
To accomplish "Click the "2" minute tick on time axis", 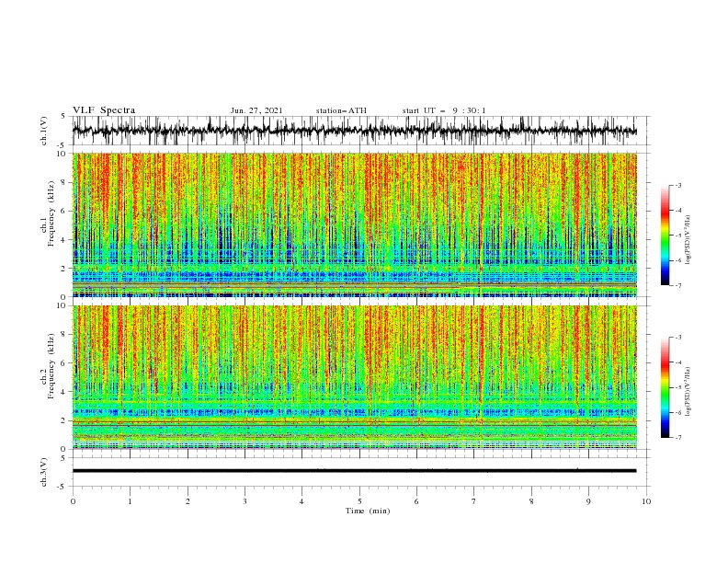I will (x=188, y=501).
